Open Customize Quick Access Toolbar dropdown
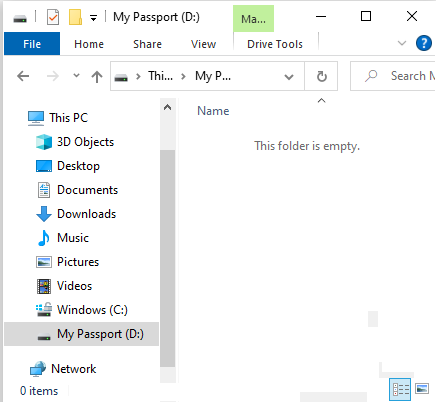437x402 pixels. pyautogui.click(x=94, y=18)
